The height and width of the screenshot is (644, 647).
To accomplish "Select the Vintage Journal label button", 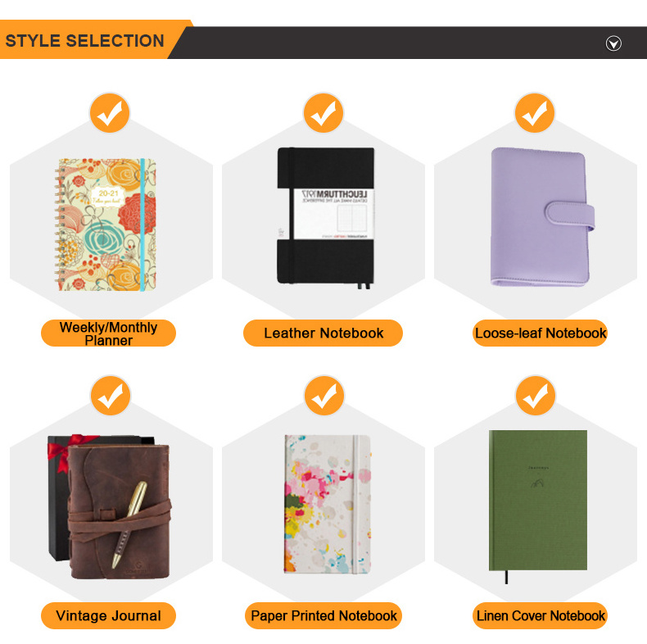I will point(108,615).
